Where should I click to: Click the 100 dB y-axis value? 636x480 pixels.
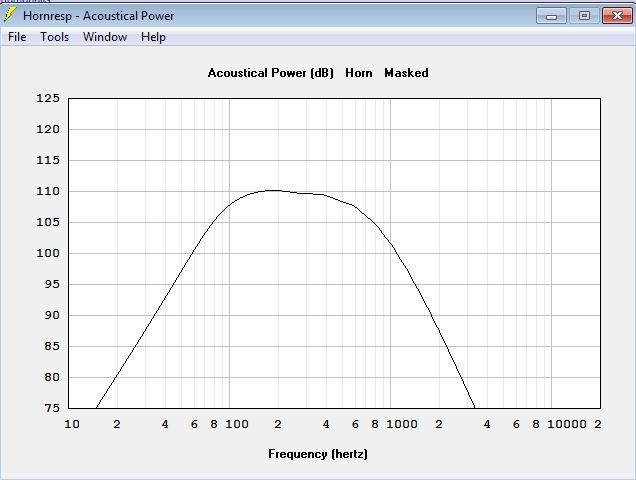tap(48, 253)
